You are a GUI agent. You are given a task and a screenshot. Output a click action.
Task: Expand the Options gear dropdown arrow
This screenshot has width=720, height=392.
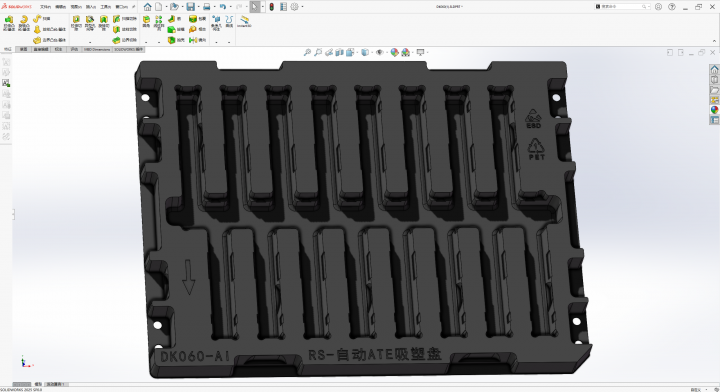click(x=302, y=7)
